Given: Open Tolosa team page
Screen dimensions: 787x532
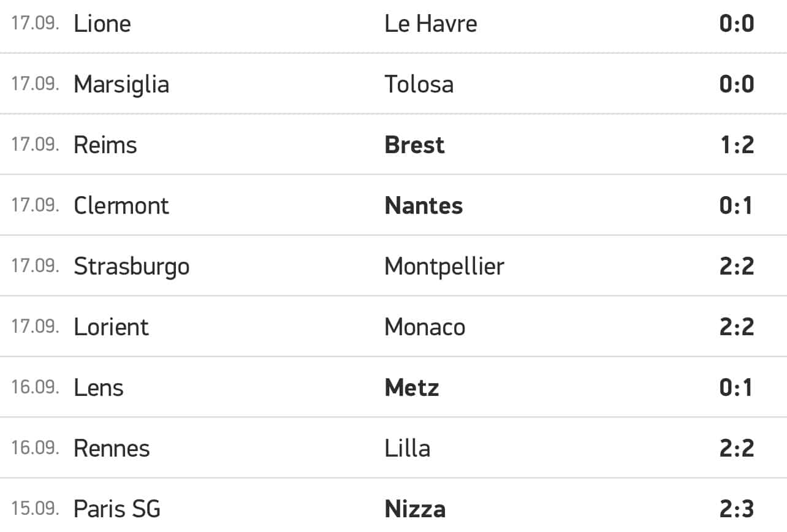Looking at the screenshot, I should (x=419, y=85).
